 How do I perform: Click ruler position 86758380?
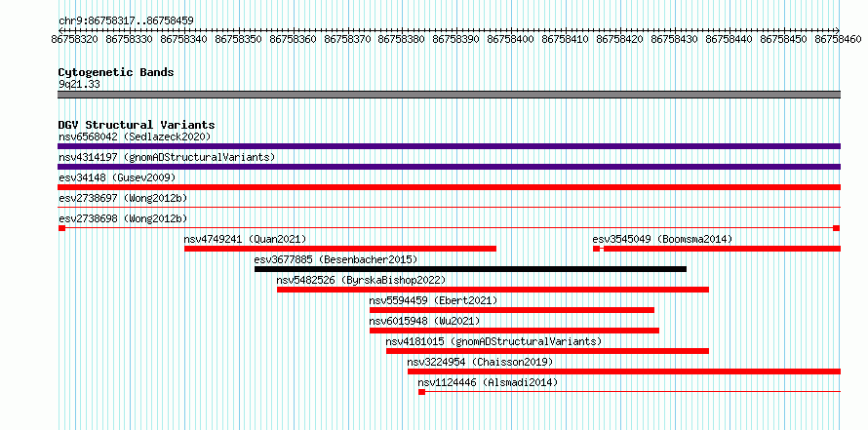tap(403, 39)
